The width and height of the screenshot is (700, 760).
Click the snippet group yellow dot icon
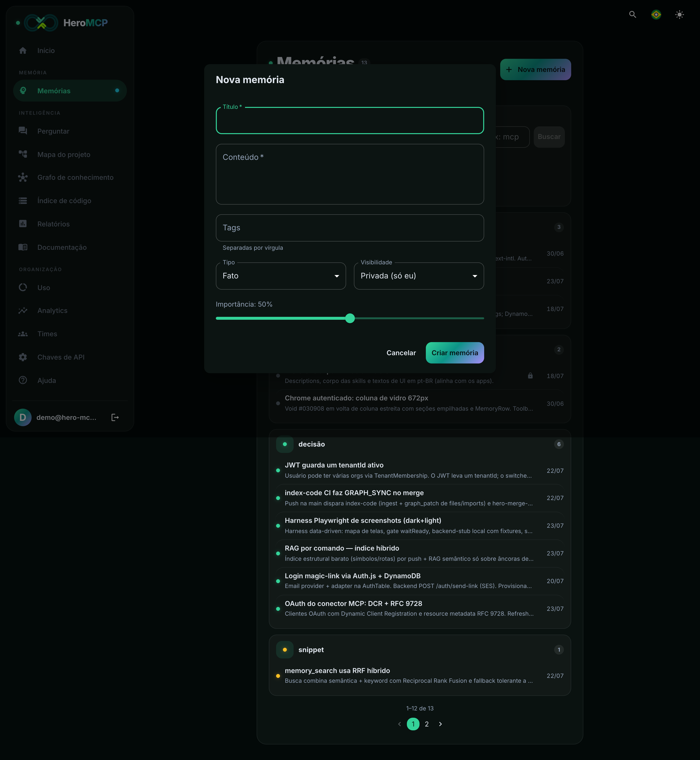(x=285, y=650)
